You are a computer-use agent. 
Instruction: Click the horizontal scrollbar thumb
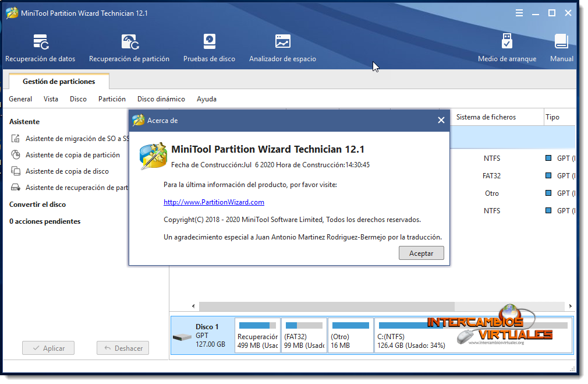[327, 307]
